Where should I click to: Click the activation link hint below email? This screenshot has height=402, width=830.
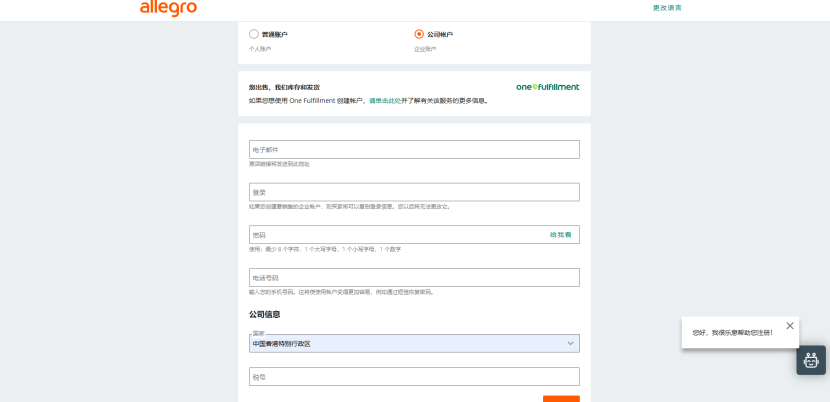click(279, 164)
